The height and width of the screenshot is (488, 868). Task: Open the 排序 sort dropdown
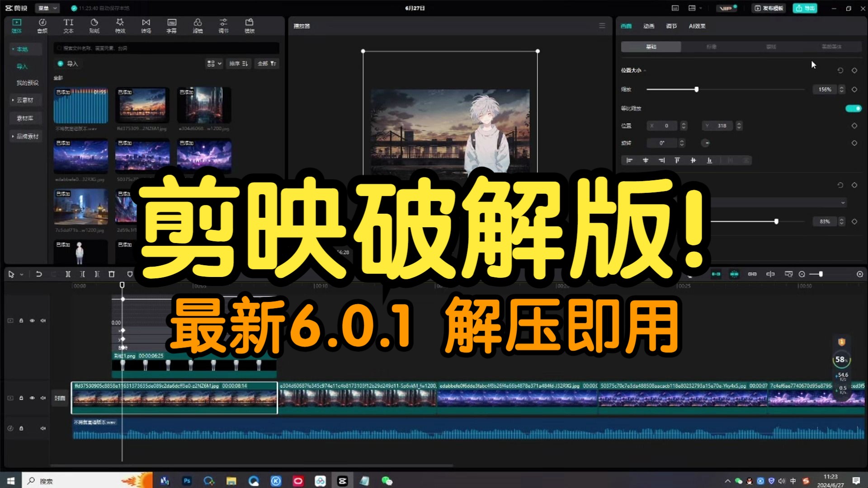click(x=238, y=64)
